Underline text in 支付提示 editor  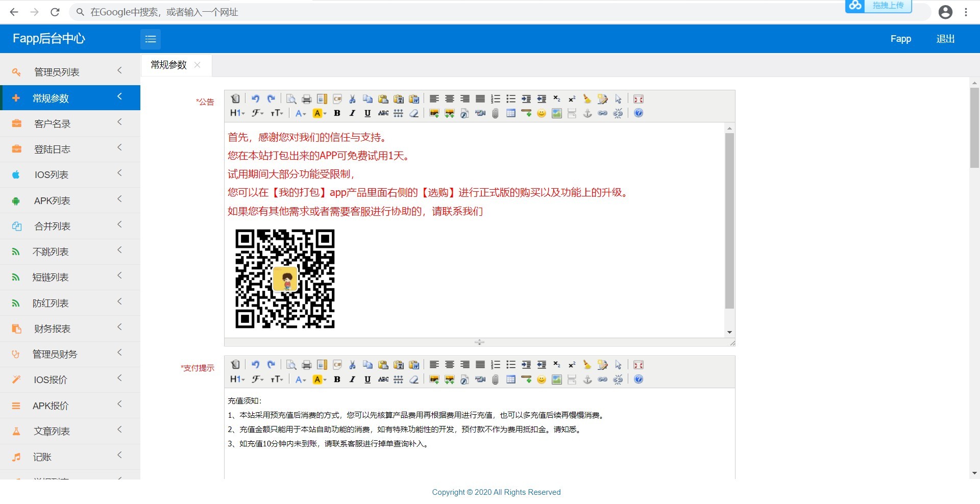(x=368, y=380)
